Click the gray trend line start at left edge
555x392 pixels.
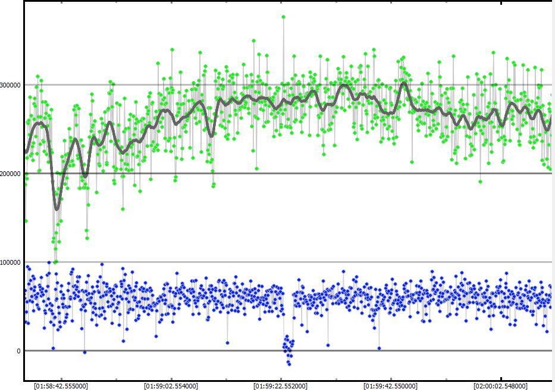[x=26, y=153]
